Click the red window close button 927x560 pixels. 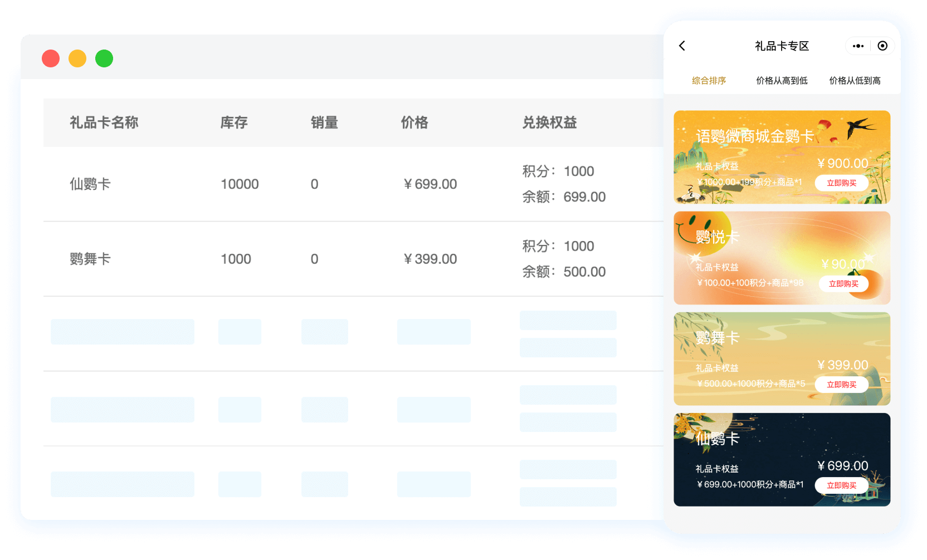[51, 58]
